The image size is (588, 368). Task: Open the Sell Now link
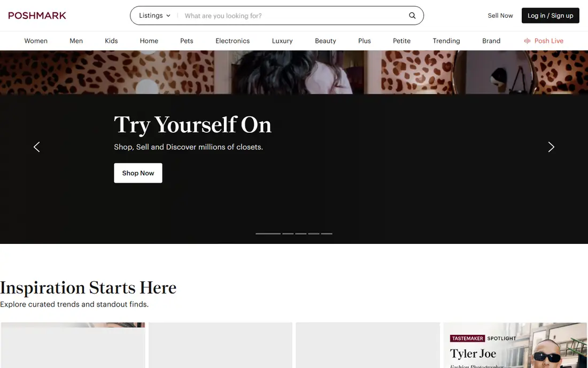[x=500, y=16]
